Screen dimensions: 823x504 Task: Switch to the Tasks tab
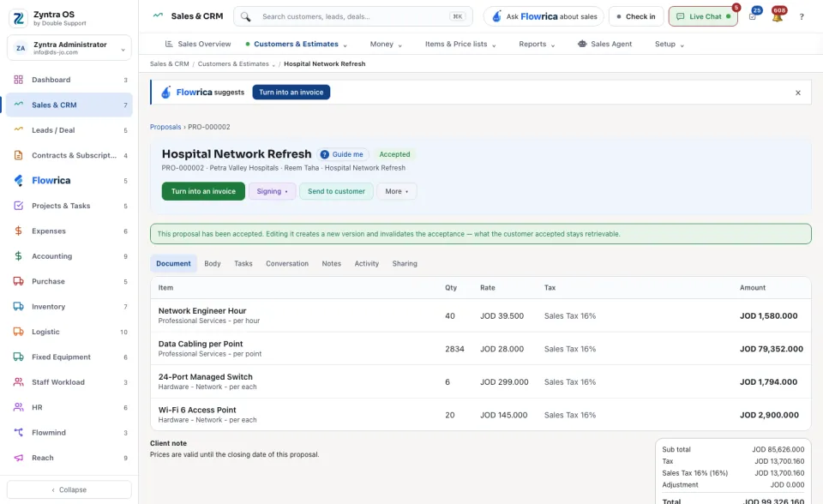(243, 263)
